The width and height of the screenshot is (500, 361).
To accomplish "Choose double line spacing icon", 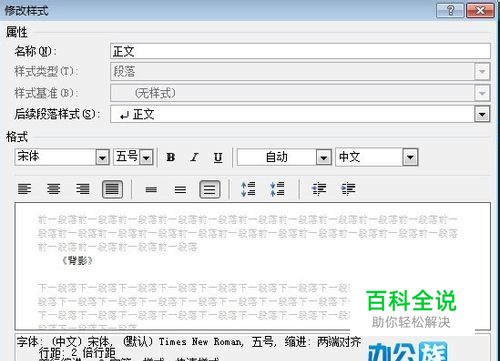I will pyautogui.click(x=210, y=189).
